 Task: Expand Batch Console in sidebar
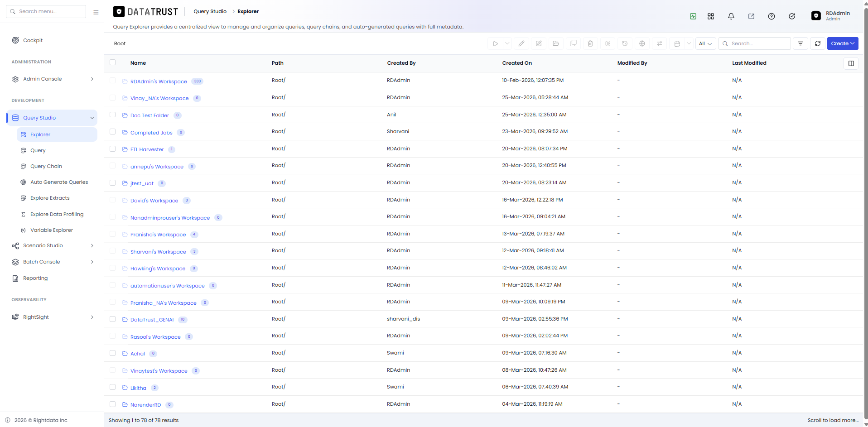click(92, 262)
